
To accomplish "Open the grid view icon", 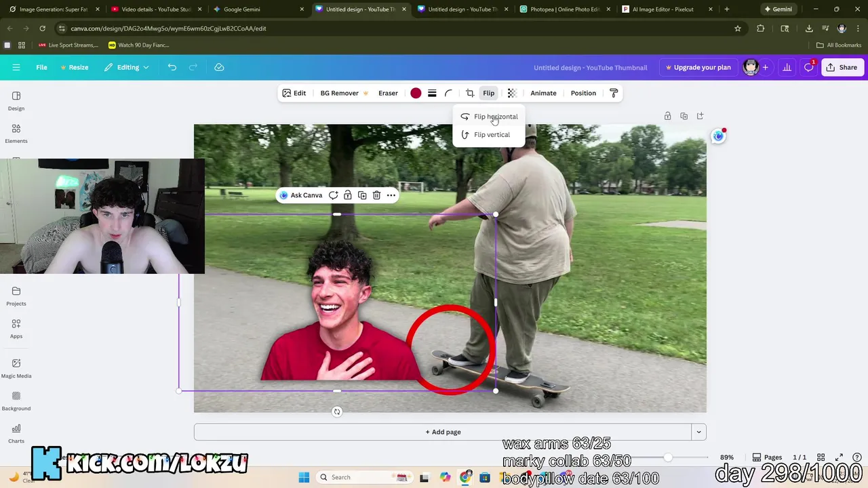I will [821, 457].
